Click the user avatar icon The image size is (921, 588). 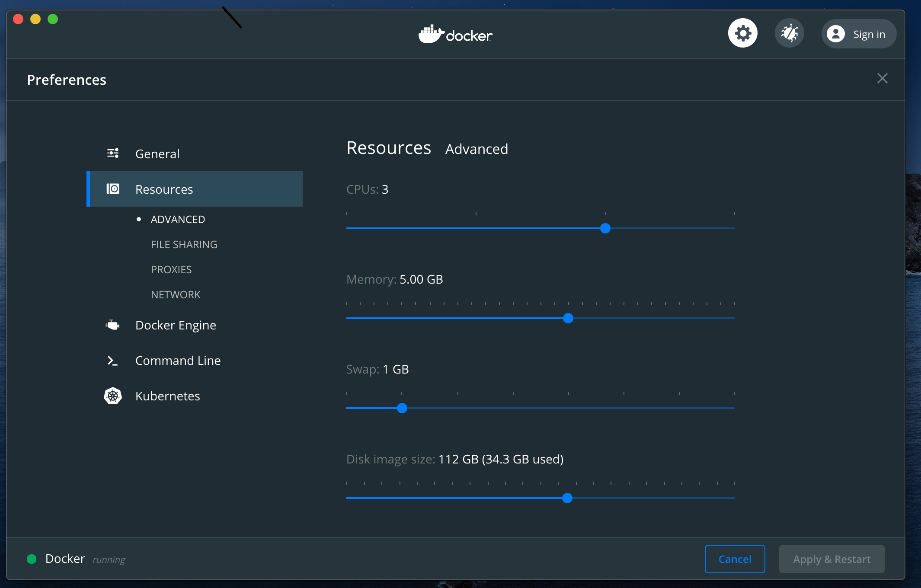(x=835, y=34)
